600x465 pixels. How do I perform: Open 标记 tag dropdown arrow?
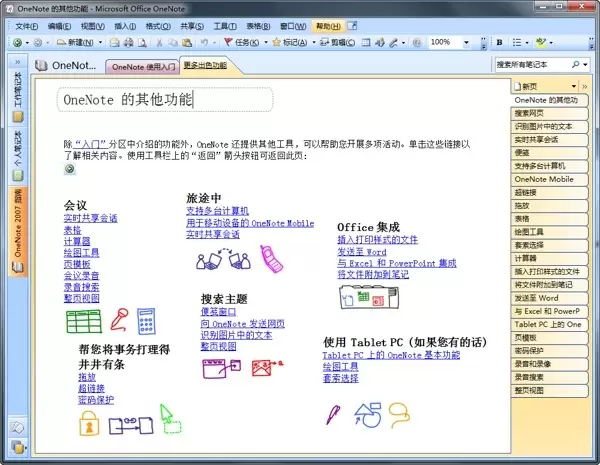[314, 42]
